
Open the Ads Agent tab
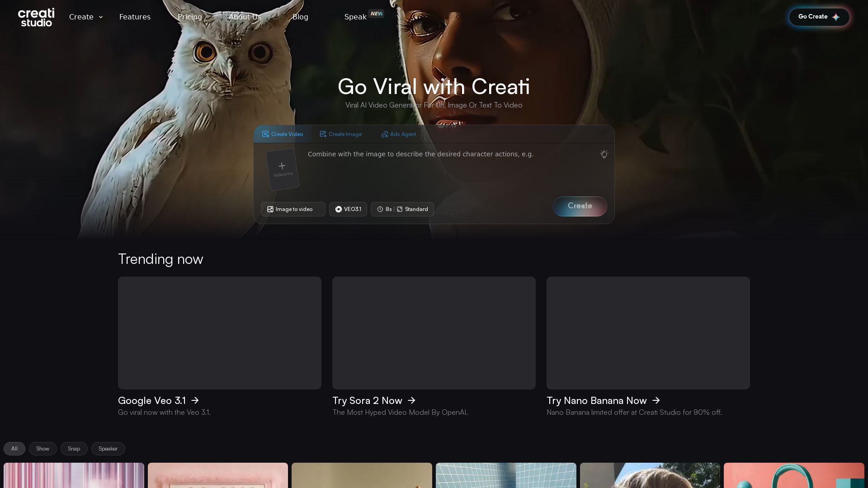398,134
